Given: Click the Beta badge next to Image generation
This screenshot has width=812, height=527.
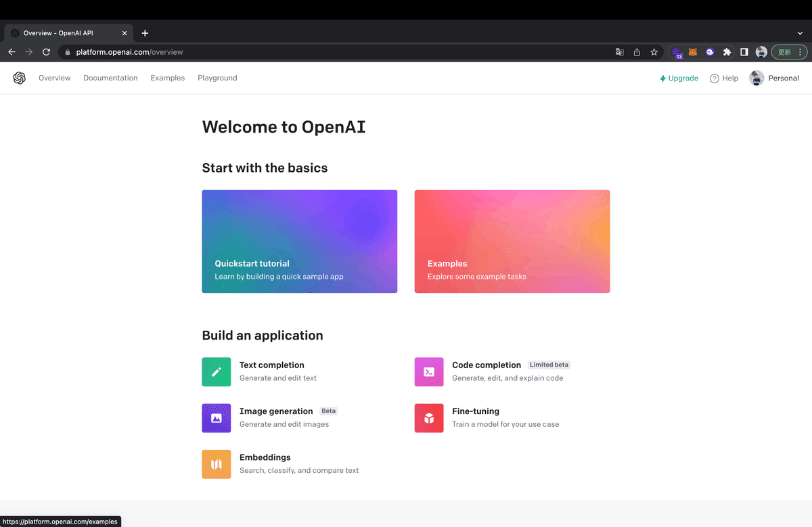Looking at the screenshot, I should tap(328, 411).
